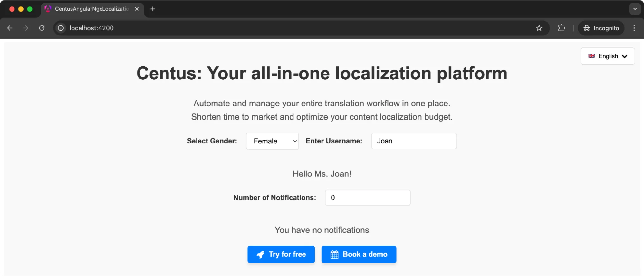644x276 pixels.
Task: Click the browser forward arrow
Action: 26,28
